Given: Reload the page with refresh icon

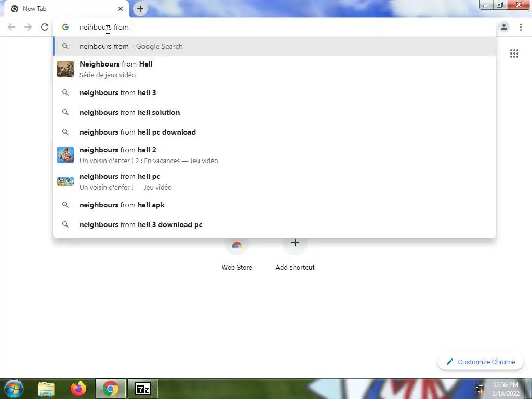Looking at the screenshot, I should 45,27.
